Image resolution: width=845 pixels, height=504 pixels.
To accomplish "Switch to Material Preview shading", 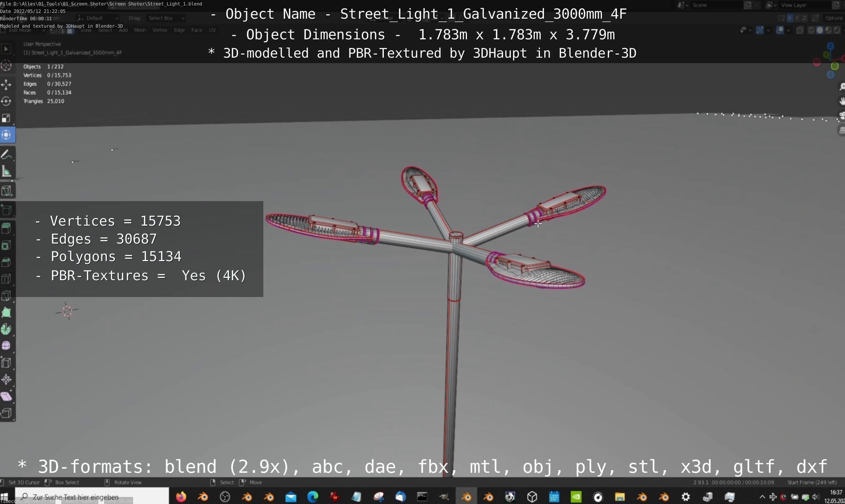I will [x=828, y=30].
